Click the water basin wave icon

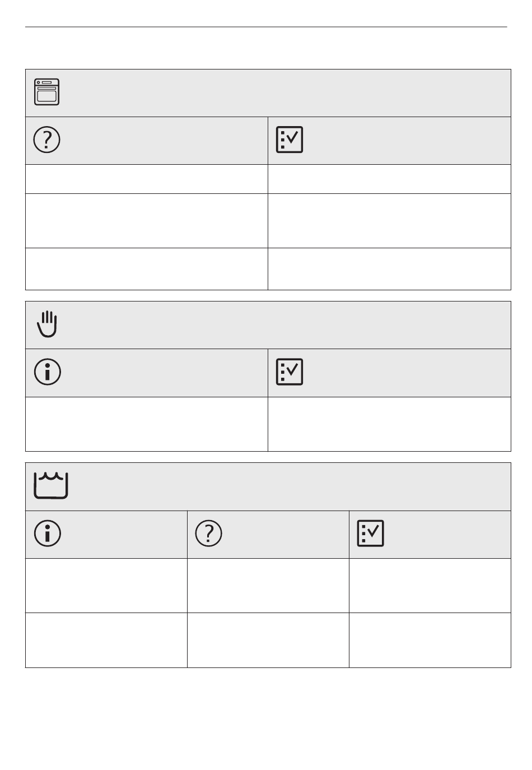(51, 485)
